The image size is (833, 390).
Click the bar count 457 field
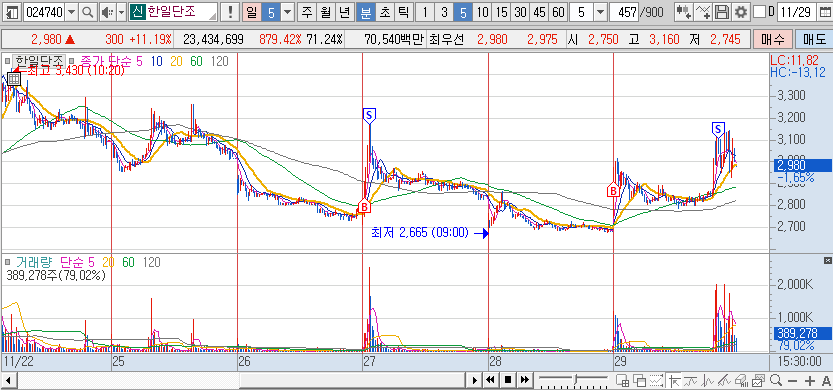pos(624,12)
